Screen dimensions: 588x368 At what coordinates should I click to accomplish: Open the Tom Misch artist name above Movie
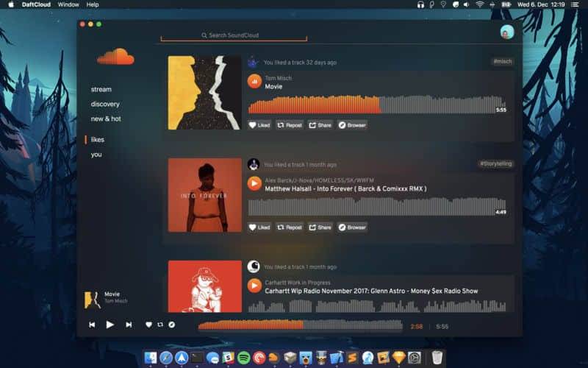point(279,78)
